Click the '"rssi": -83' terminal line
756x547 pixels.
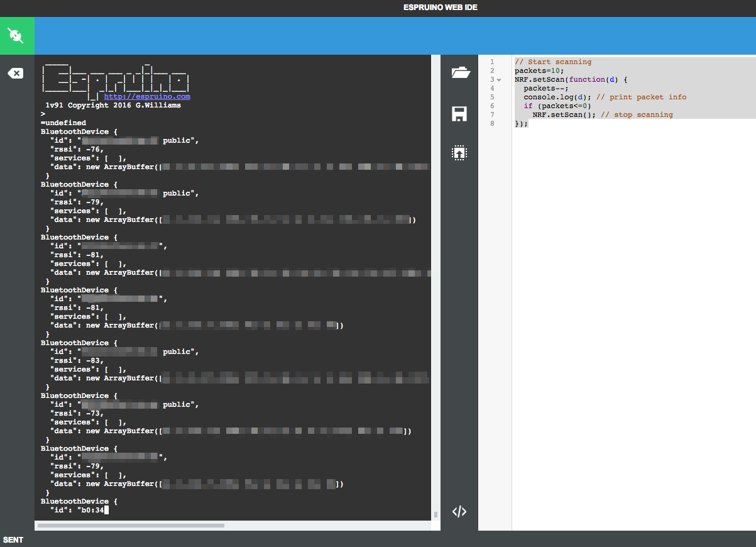point(77,360)
